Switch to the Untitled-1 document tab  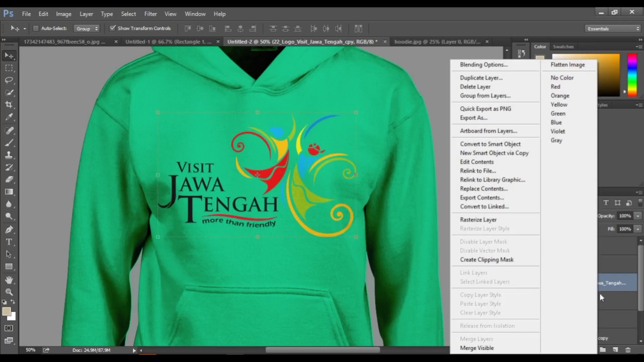click(168, 42)
